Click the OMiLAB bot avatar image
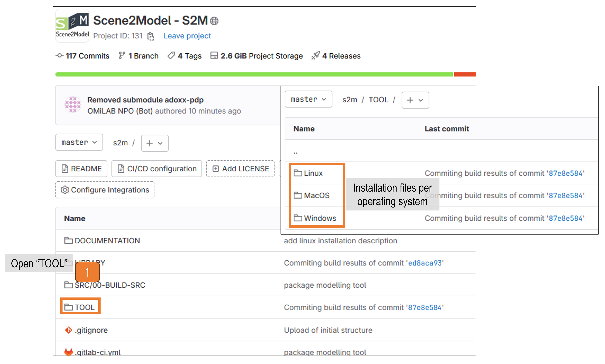Viewport: 605px width, 364px height. click(x=73, y=105)
